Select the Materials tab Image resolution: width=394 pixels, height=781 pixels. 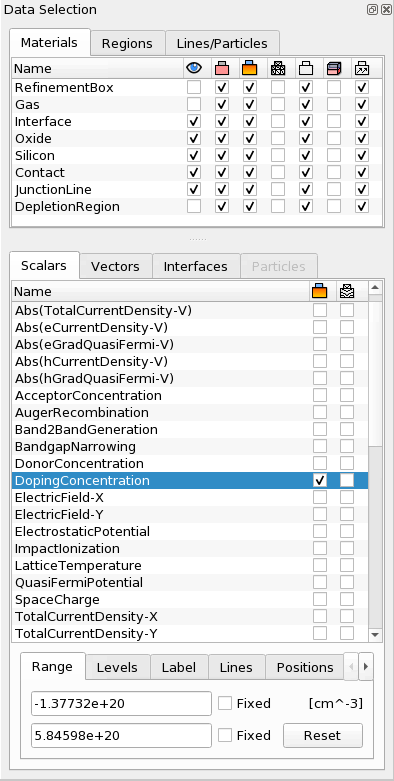click(x=49, y=42)
